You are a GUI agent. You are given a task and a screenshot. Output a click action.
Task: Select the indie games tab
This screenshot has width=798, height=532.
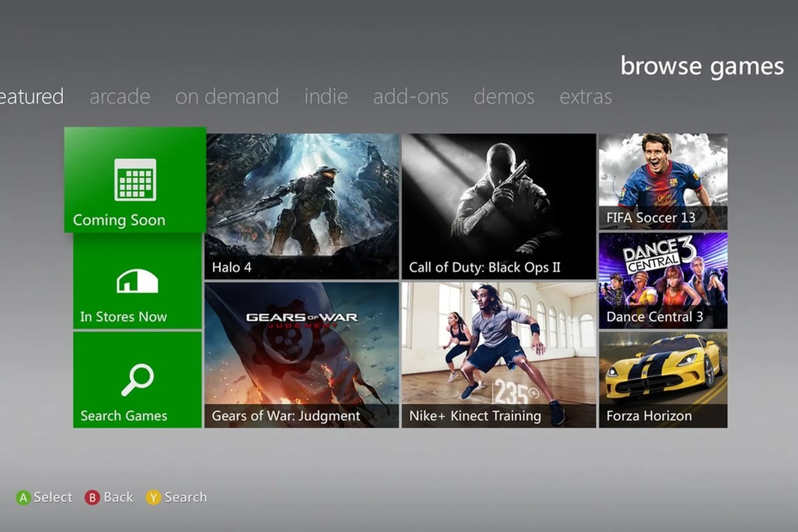click(x=326, y=97)
